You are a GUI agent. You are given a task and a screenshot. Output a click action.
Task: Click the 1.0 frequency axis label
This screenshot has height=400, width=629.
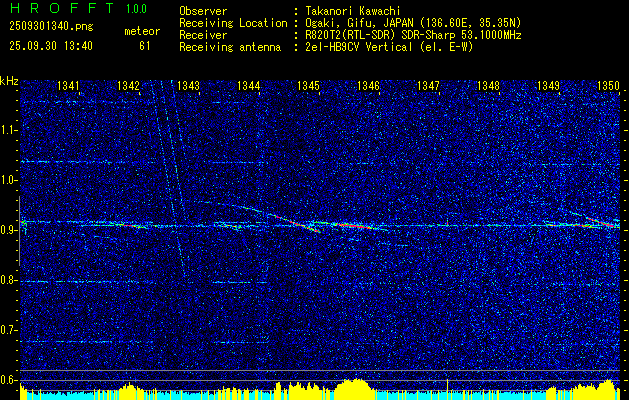(9, 180)
